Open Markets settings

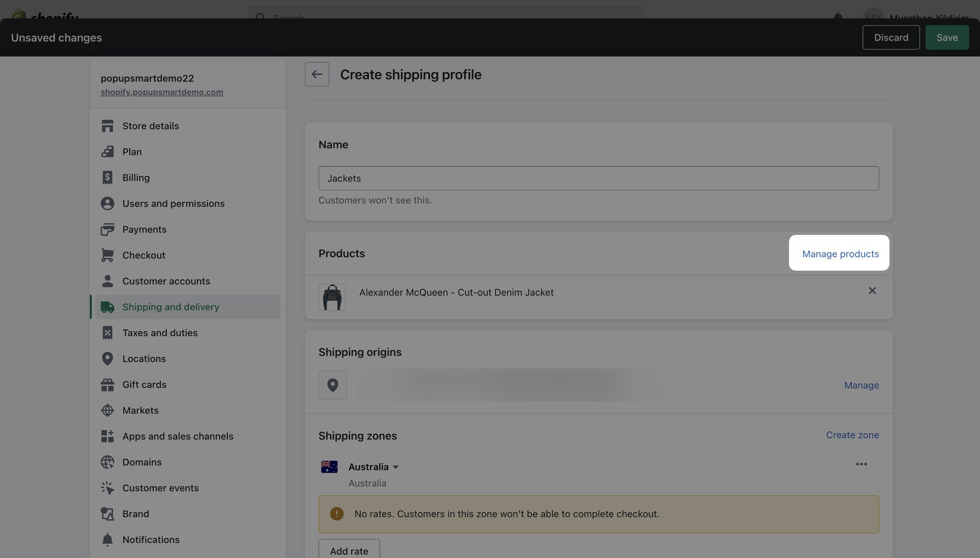pyautogui.click(x=188, y=410)
